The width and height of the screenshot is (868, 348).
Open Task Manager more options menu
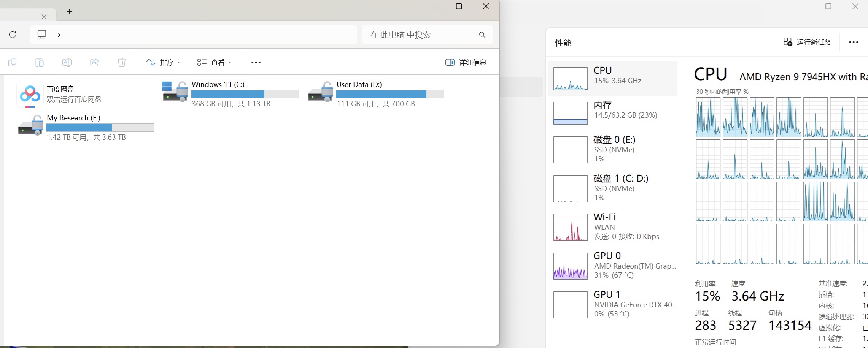tap(854, 42)
